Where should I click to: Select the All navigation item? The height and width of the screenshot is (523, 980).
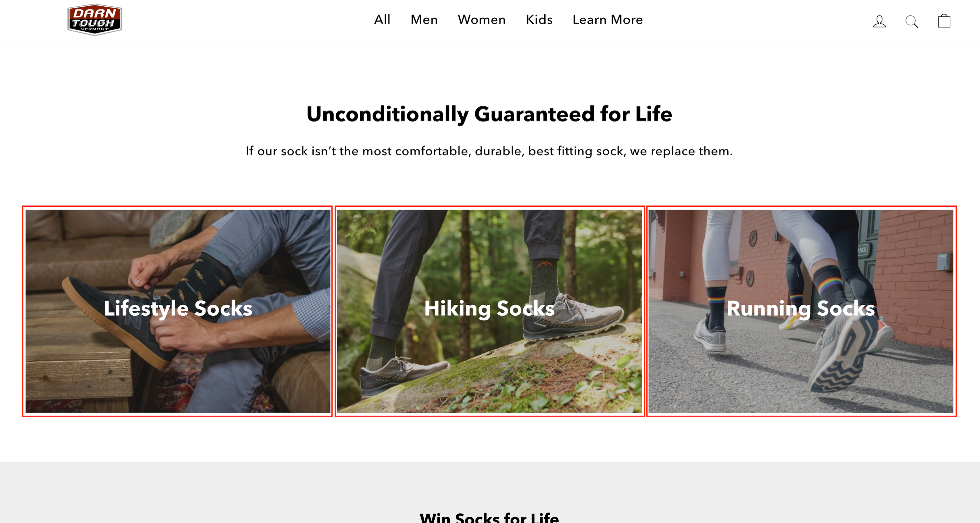point(382,20)
